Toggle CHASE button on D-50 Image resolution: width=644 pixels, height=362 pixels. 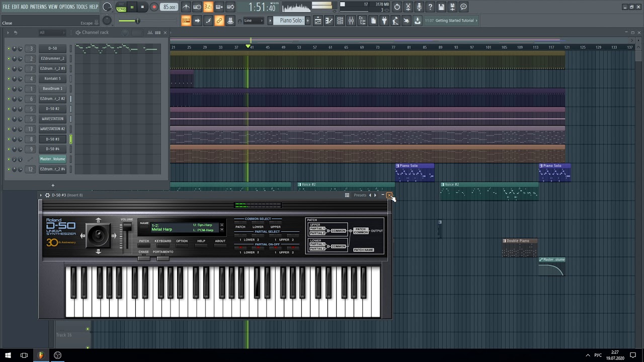click(144, 258)
